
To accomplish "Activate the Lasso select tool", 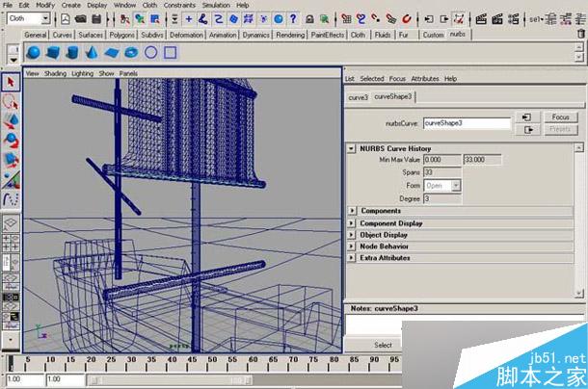I will point(11,101).
